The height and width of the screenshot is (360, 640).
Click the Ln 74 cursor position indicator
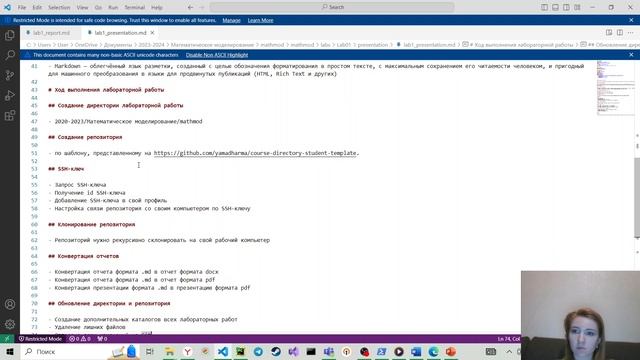pos(509,339)
